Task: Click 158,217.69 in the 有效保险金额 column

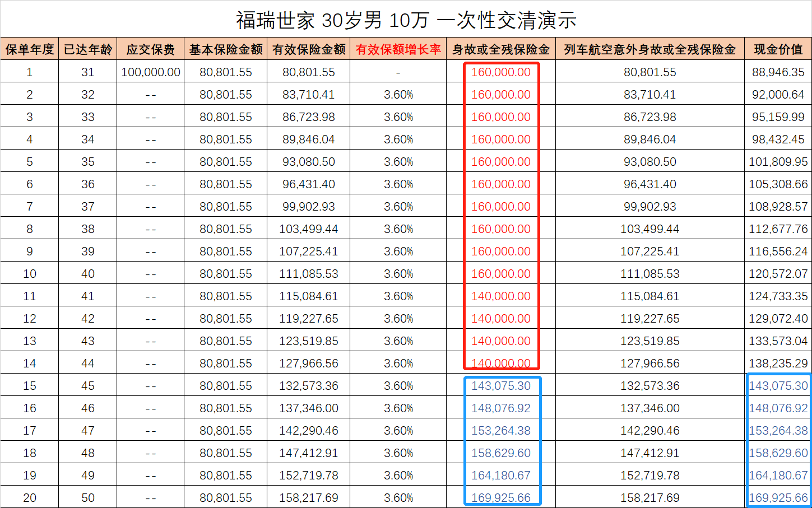Action: point(309,498)
